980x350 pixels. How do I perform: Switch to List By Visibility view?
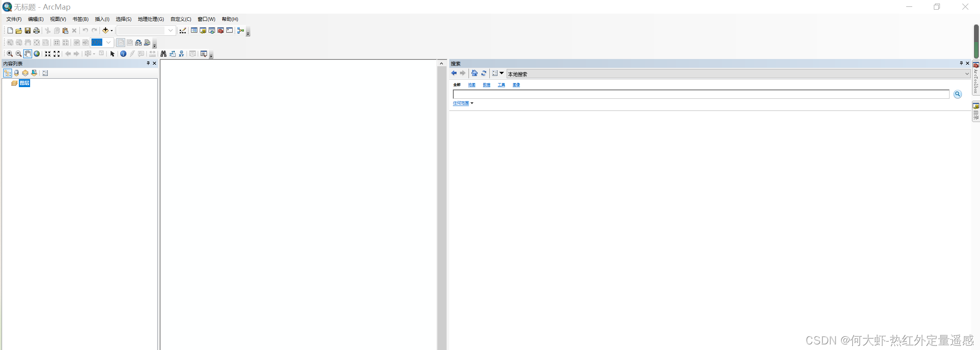25,73
